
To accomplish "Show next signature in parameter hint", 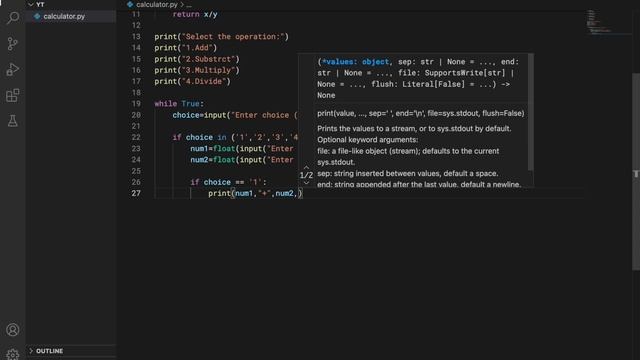I will 306,183.
